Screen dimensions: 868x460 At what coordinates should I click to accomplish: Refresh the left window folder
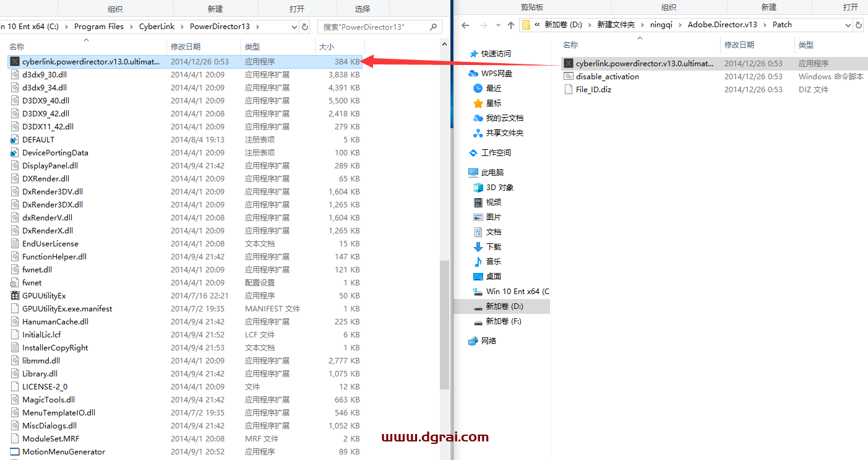click(x=305, y=27)
